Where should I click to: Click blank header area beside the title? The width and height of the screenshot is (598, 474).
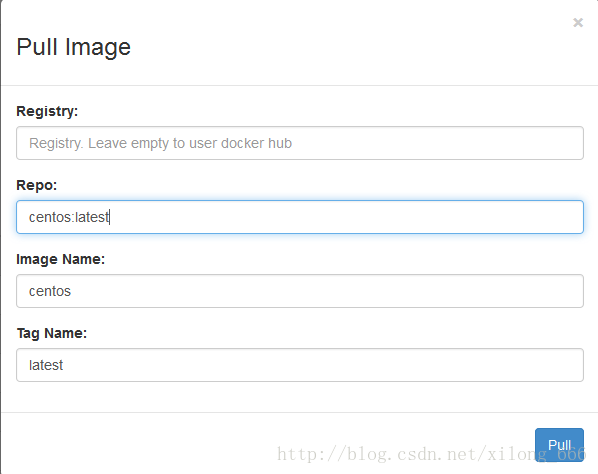click(x=343, y=47)
